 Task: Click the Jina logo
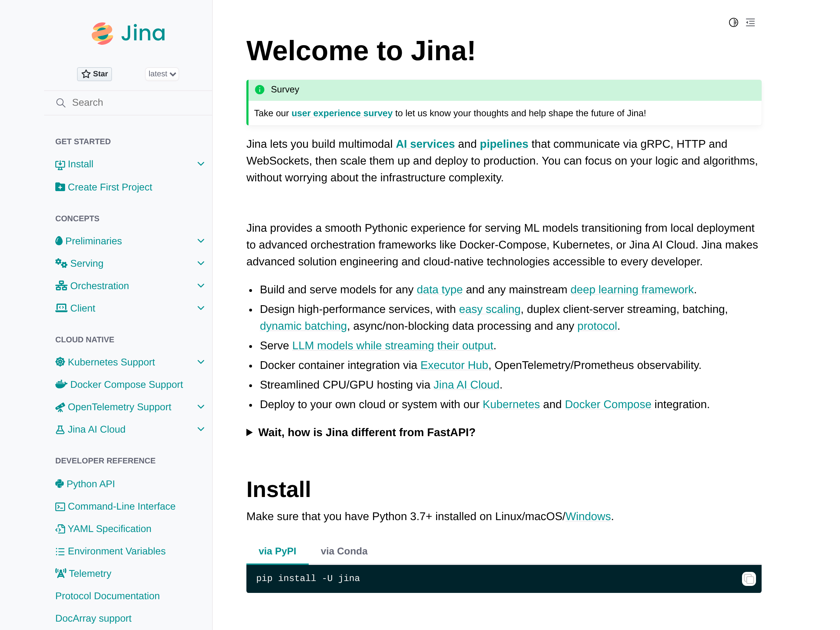point(128,33)
